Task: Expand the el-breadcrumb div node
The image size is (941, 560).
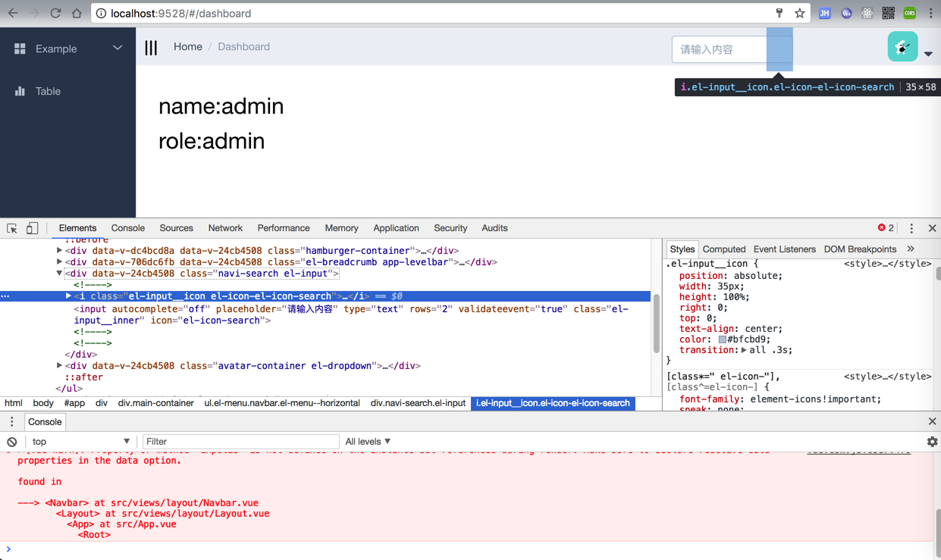Action: [59, 261]
